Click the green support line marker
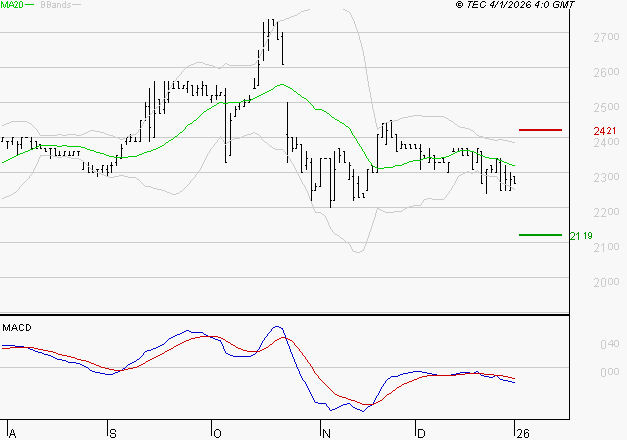The height and width of the screenshot is (440, 627). pyautogui.click(x=540, y=235)
